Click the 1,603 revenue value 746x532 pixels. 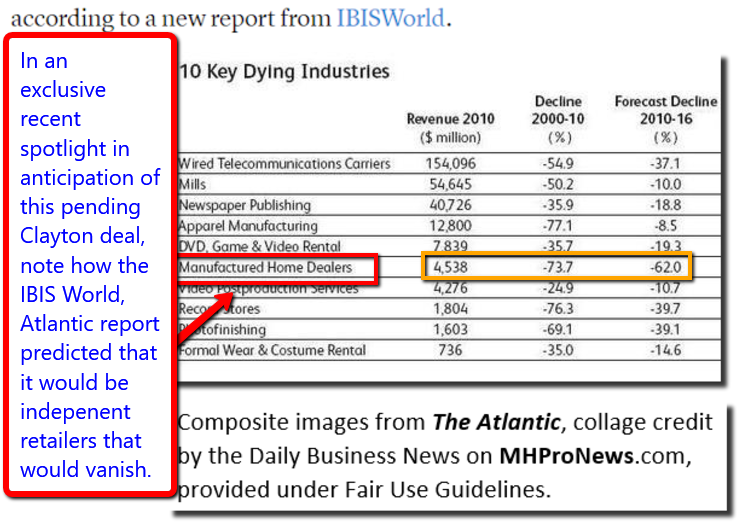click(450, 330)
